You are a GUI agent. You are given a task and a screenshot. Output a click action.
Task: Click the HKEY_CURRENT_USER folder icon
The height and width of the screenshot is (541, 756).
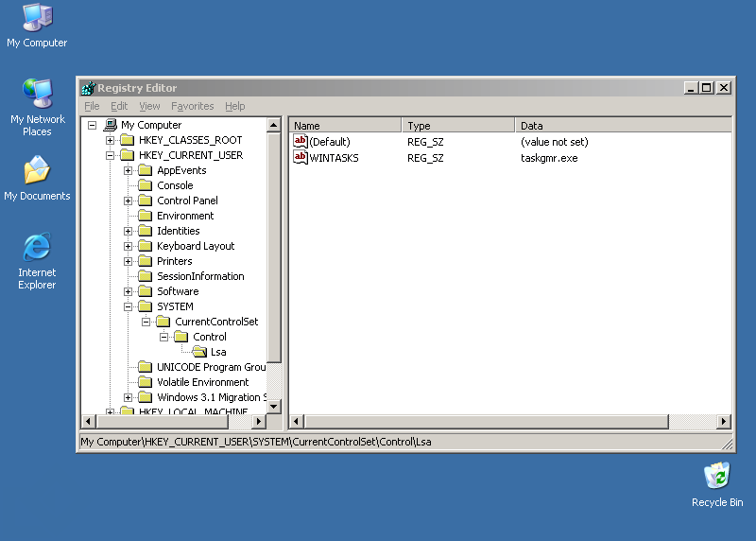point(128,155)
